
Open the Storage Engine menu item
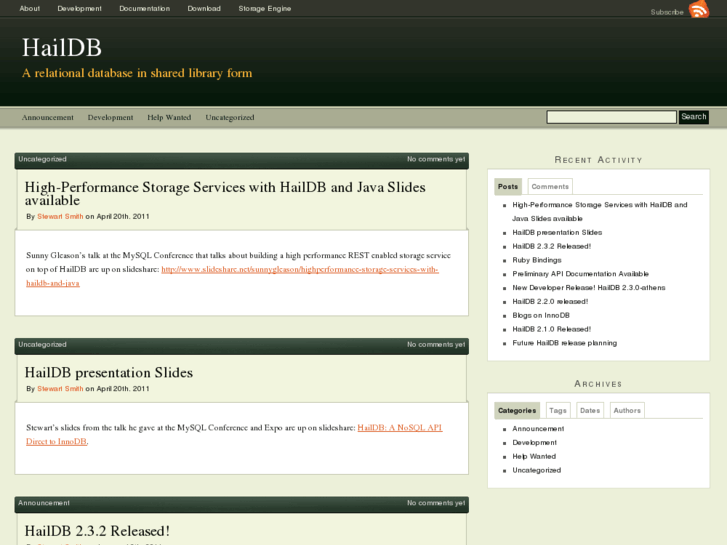tap(265, 8)
